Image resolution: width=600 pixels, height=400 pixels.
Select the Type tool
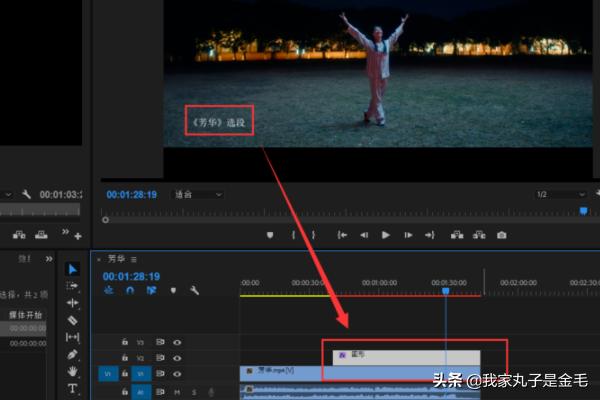[x=72, y=388]
